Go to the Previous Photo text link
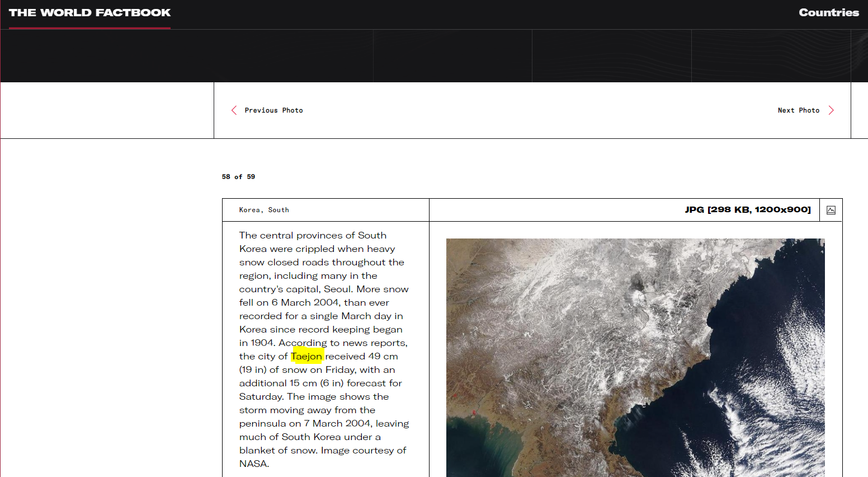The height and width of the screenshot is (477, 868). (273, 110)
